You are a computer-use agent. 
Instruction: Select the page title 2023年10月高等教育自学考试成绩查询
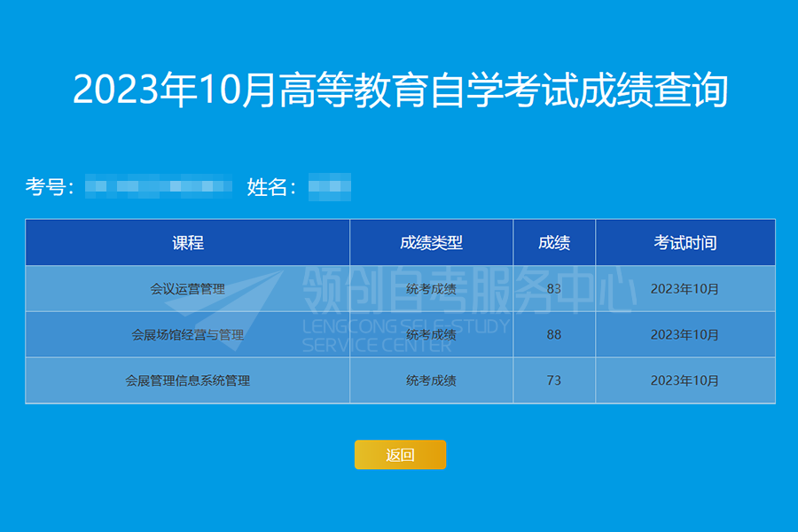point(400,90)
